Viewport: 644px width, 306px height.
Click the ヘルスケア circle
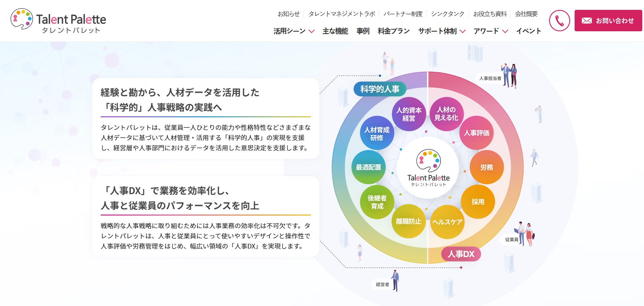click(x=447, y=222)
